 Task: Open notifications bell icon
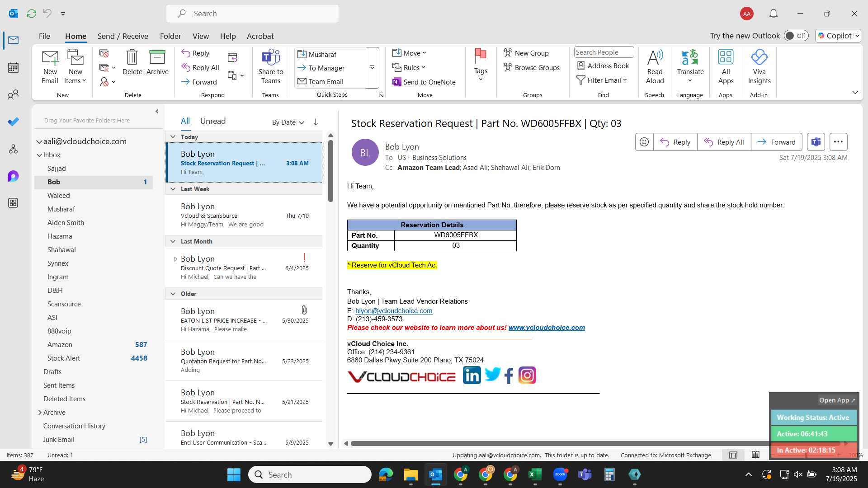(x=774, y=14)
